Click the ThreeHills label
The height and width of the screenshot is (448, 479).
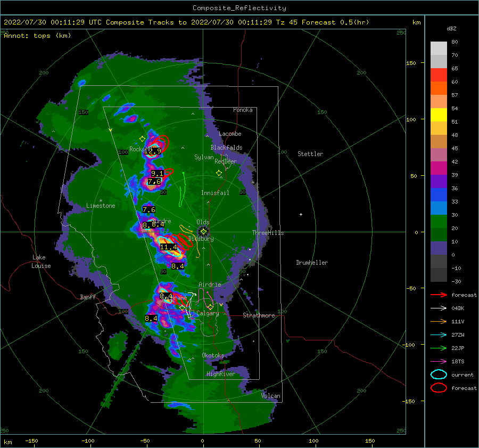click(x=268, y=233)
